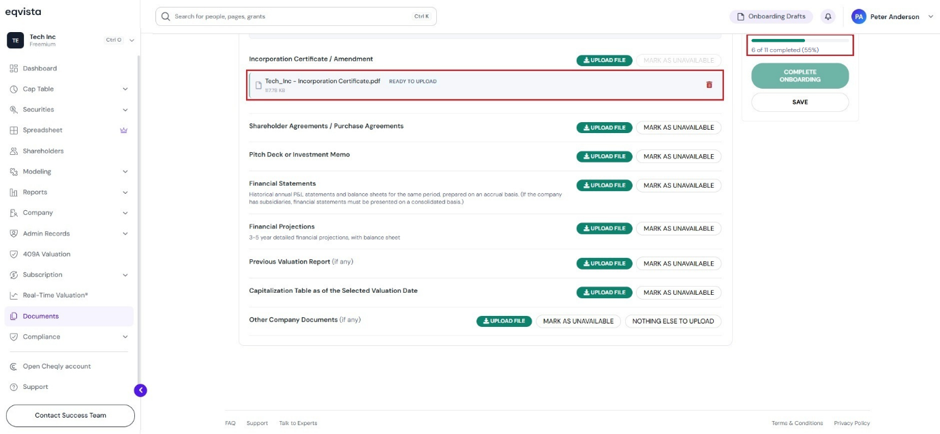Upload file for Financial Statements
This screenshot has height=434, width=940.
coord(604,186)
